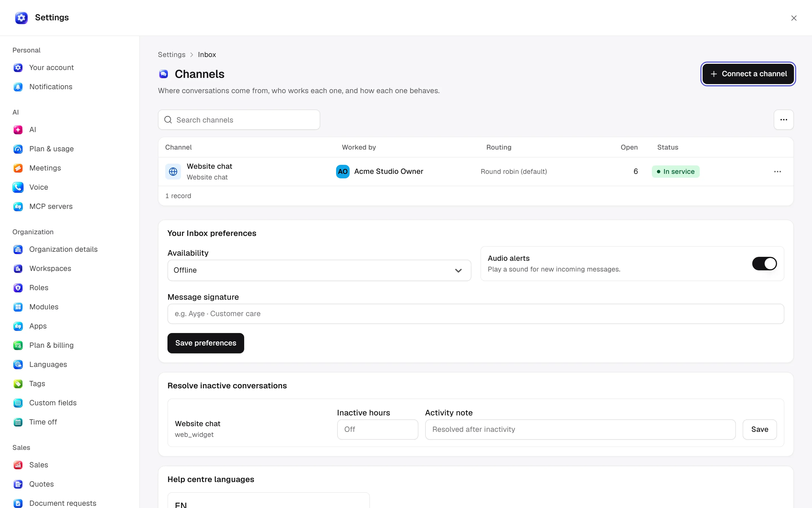
Task: Open the Website chat row actions menu
Action: tap(777, 172)
